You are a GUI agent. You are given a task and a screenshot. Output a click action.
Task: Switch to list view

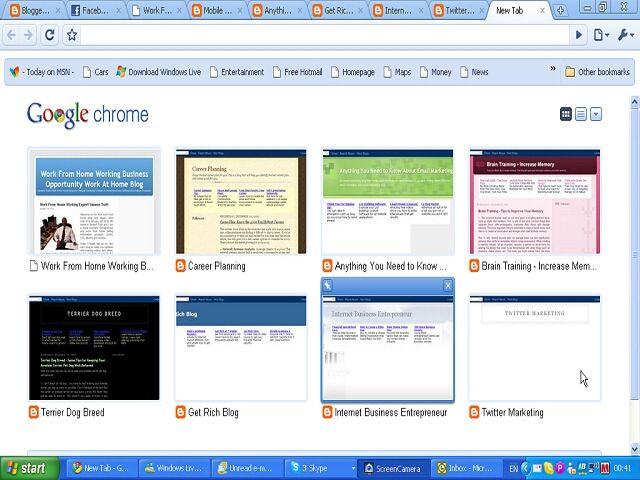[581, 114]
